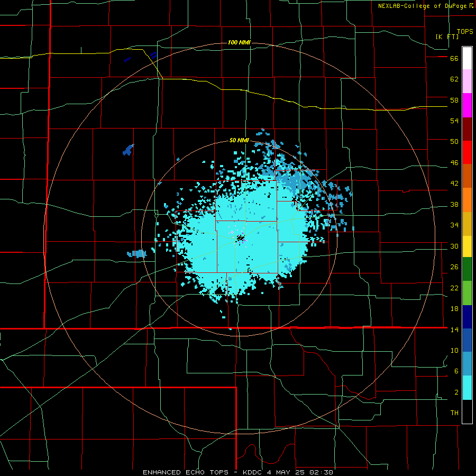Click the 22 legend value
The height and width of the screenshot is (476, 476).
[x=454, y=288]
